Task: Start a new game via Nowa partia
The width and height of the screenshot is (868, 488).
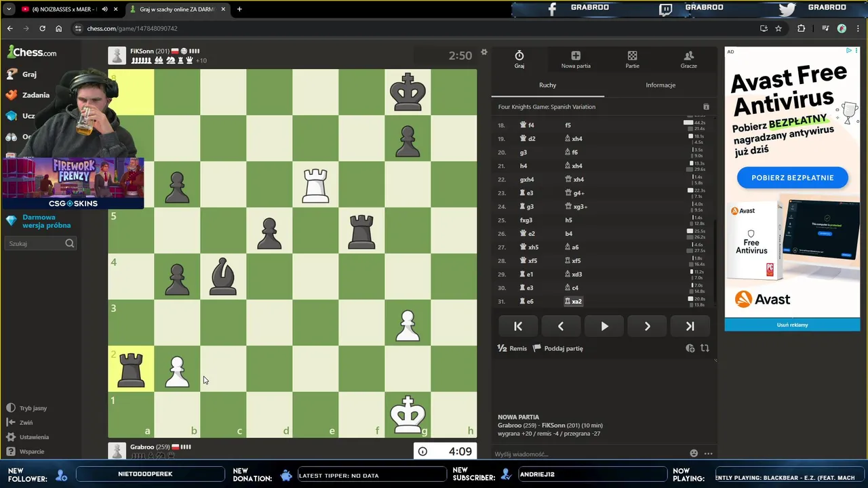Action: pos(576,60)
